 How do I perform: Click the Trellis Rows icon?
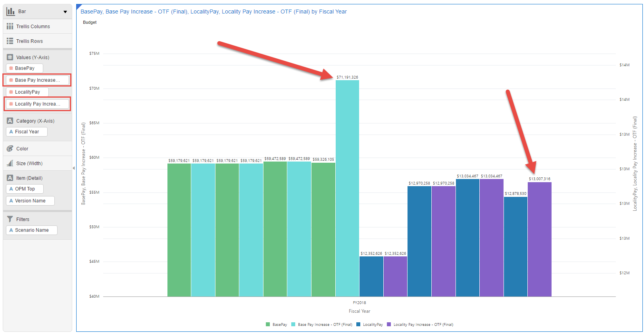pos(10,41)
